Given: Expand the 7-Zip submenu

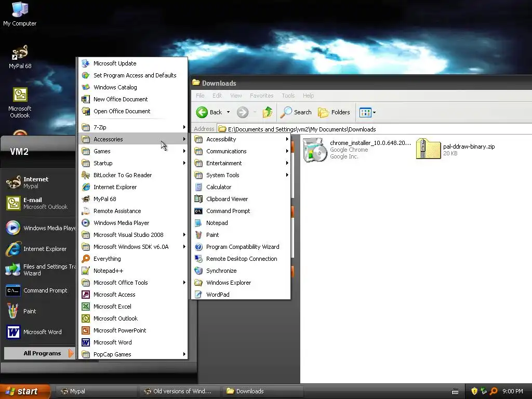Looking at the screenshot, I should point(133,127).
